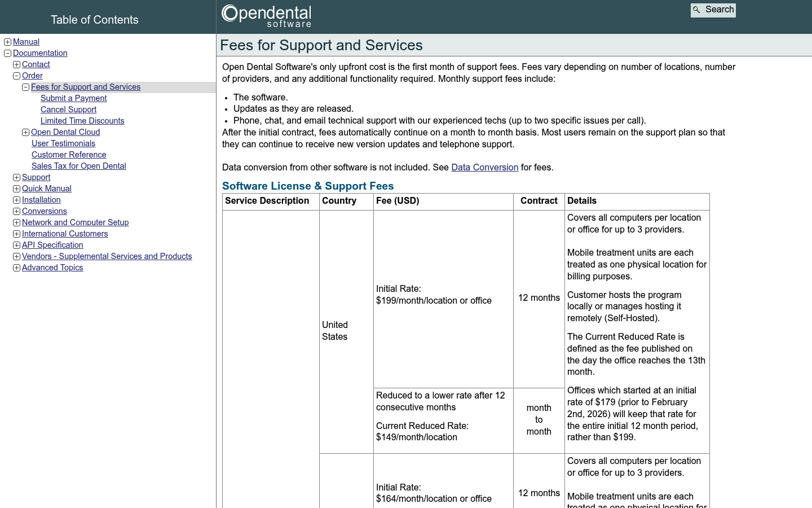Open the Search button
The height and width of the screenshot is (508, 812).
[x=713, y=10]
